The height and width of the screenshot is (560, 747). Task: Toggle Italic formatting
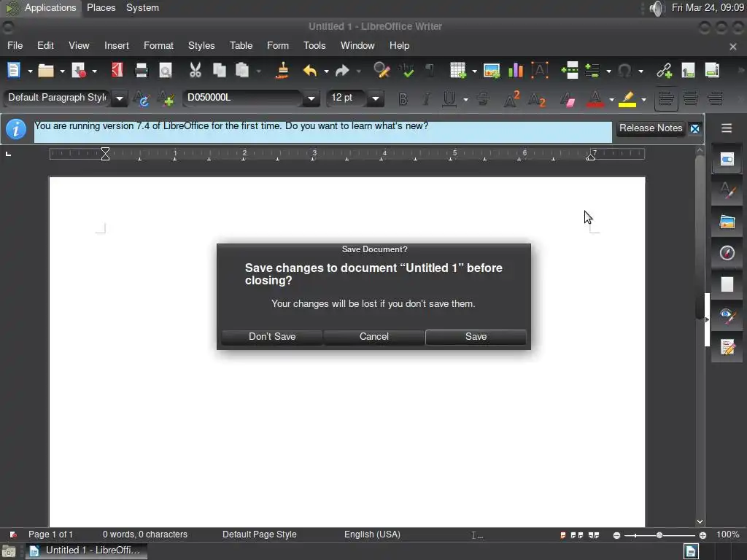426,99
